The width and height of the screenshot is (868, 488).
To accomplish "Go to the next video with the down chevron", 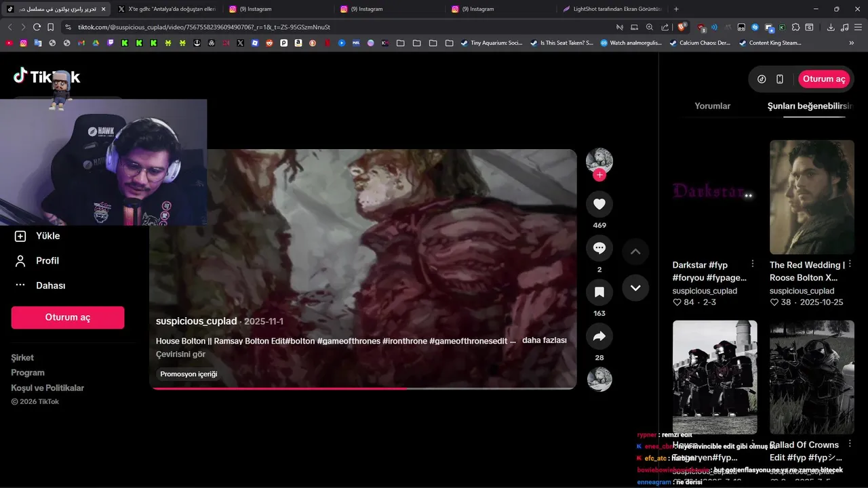I will point(635,287).
